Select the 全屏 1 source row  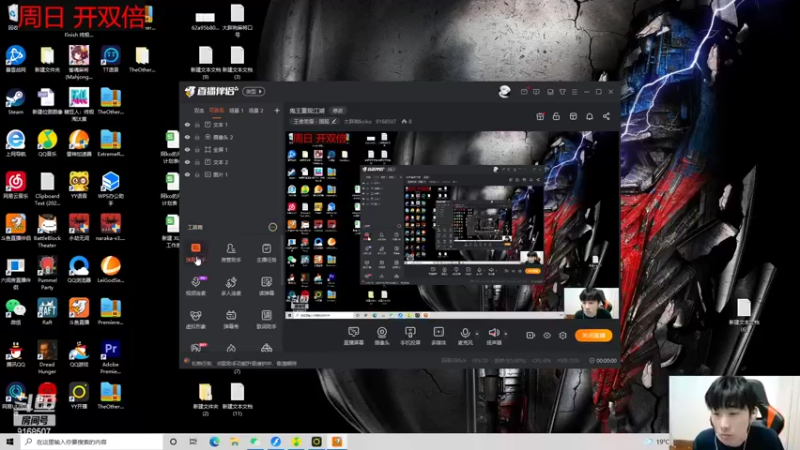click(232, 149)
